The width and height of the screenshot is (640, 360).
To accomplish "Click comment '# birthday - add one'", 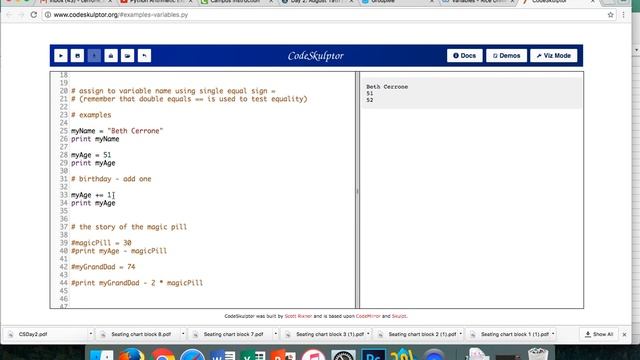I will (x=111, y=179).
